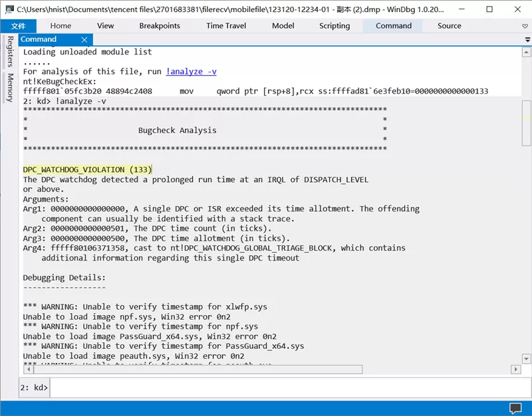Open the Time Travel tab
This screenshot has width=532, height=416.
click(226, 26)
